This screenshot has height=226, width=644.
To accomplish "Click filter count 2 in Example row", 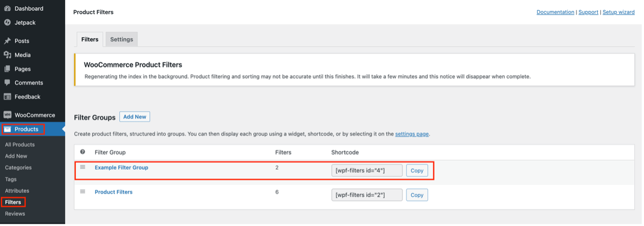I will coord(277,167).
